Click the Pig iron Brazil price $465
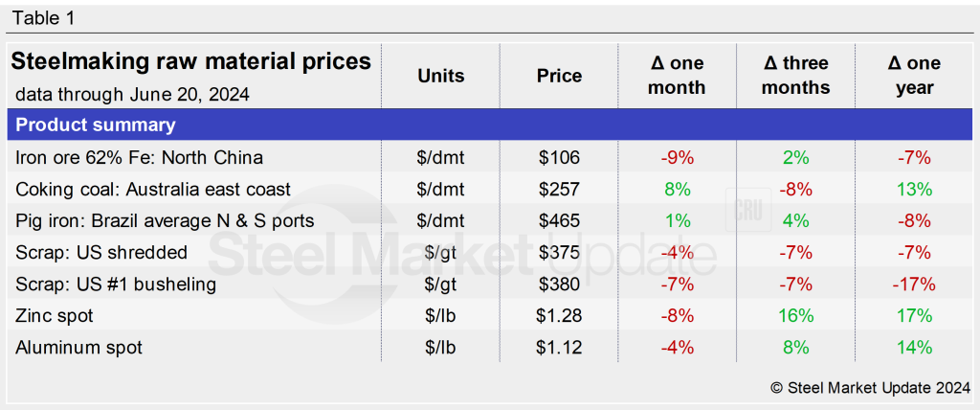Viewport: 980px width, 410px height. pos(560,221)
